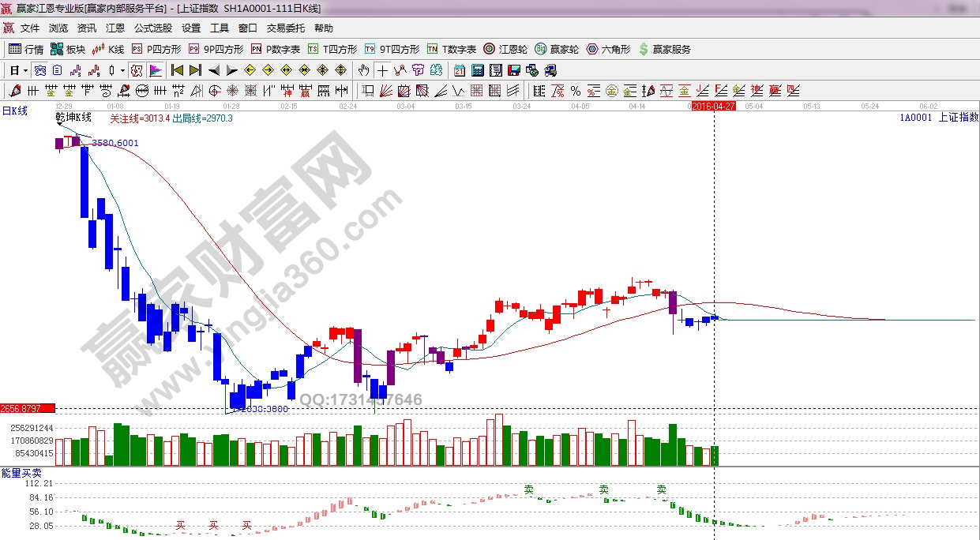Click the 行情 market quotes button

26,49
